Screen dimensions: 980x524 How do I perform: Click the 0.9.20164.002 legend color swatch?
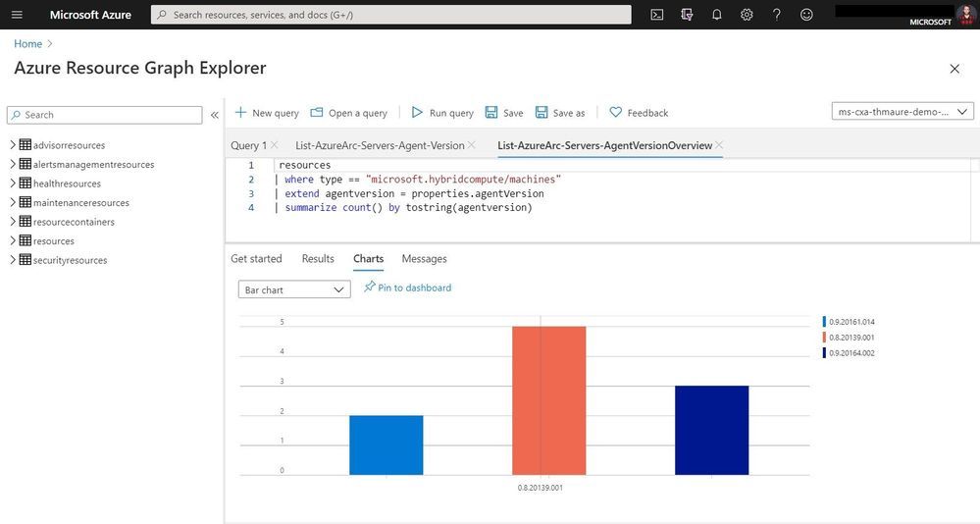point(824,352)
